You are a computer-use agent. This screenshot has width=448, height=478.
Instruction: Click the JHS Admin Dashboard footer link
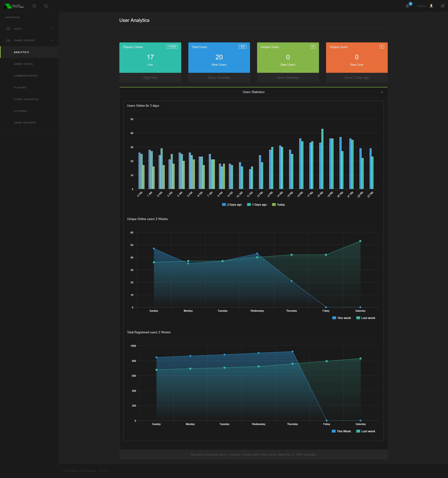(79, 471)
